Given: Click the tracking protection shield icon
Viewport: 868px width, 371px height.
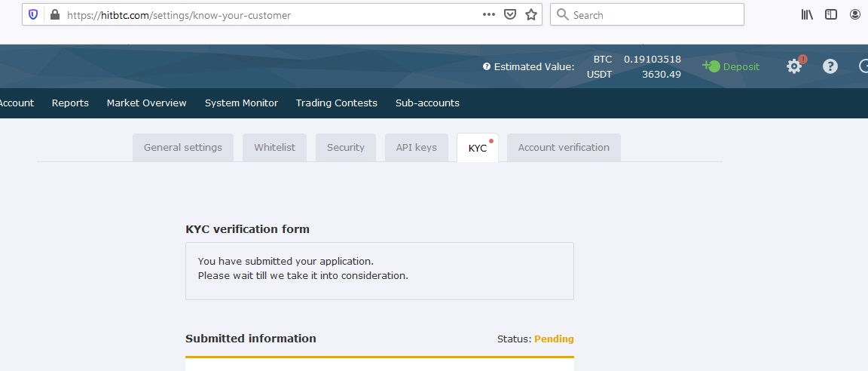Looking at the screenshot, I should point(33,15).
